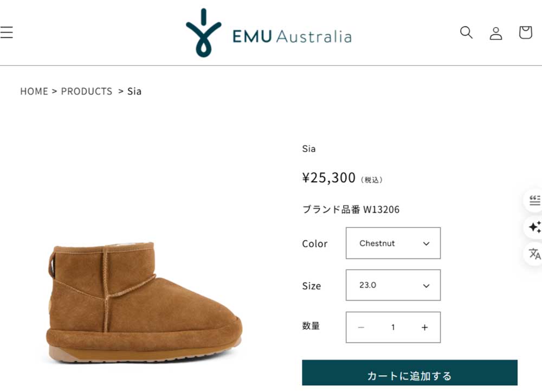542x392 pixels.
Task: Click the Sia breadcrumb item
Action: point(134,91)
